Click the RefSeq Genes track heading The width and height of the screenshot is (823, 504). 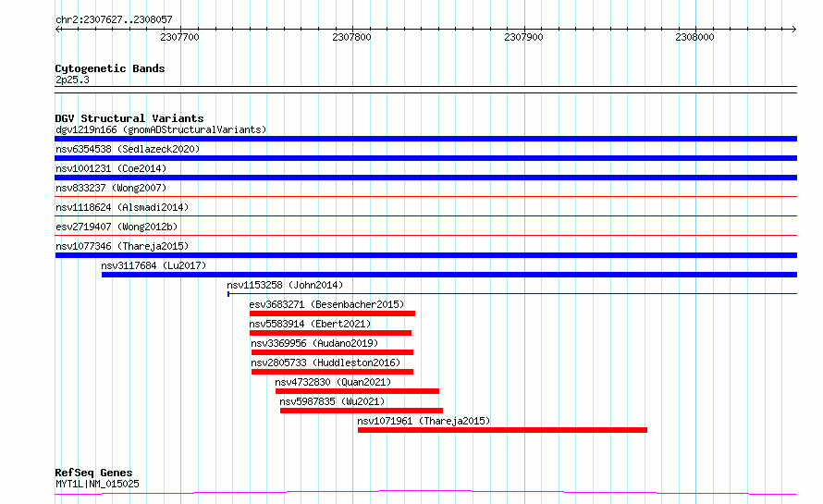pyautogui.click(x=93, y=473)
